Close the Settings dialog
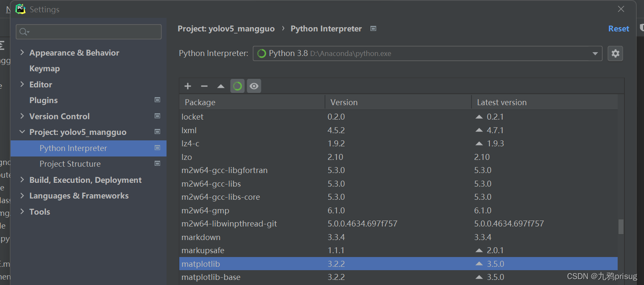 click(621, 9)
